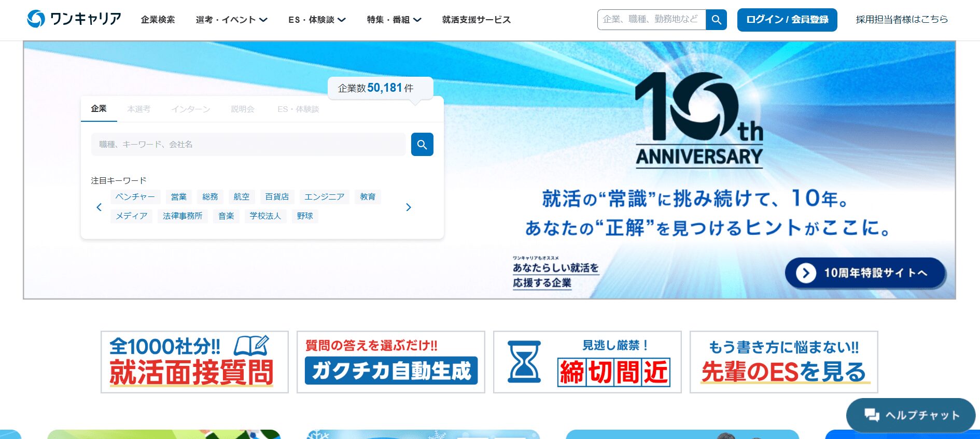This screenshot has width=980, height=439.
Task: Select the 百貨店 keyword tag
Action: point(277,197)
